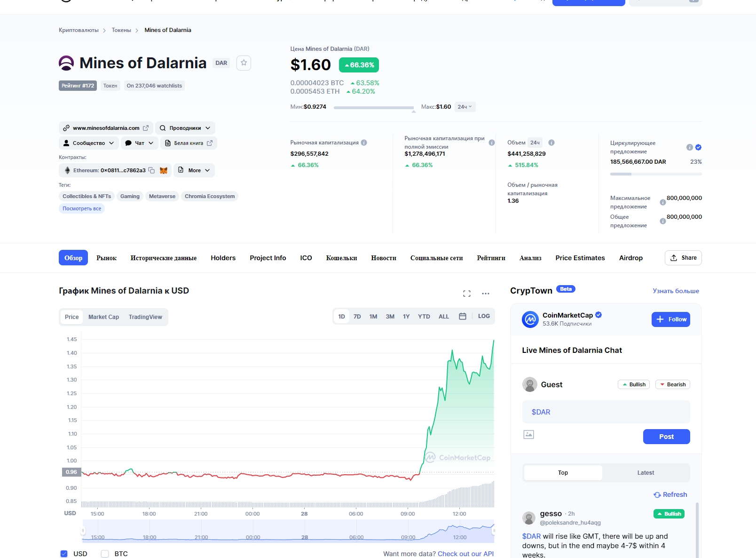Click the max supply info icon

coord(663,202)
